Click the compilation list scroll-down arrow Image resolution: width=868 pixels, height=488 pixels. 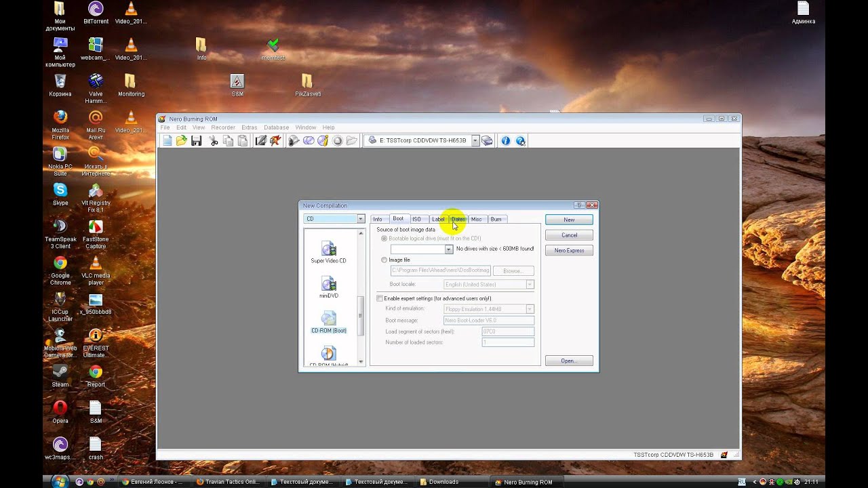point(361,362)
